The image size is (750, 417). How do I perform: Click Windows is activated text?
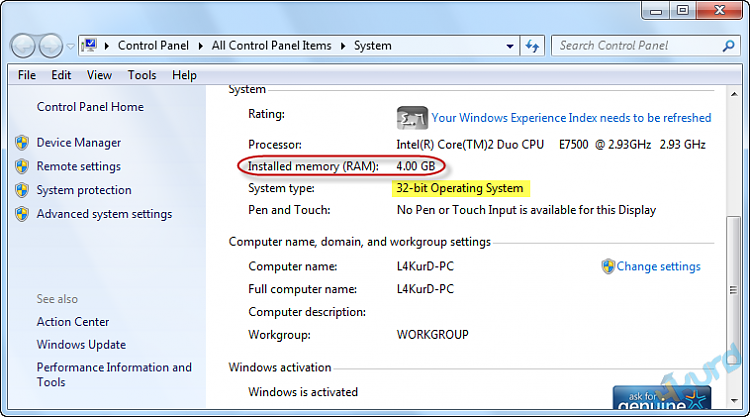[x=303, y=392]
